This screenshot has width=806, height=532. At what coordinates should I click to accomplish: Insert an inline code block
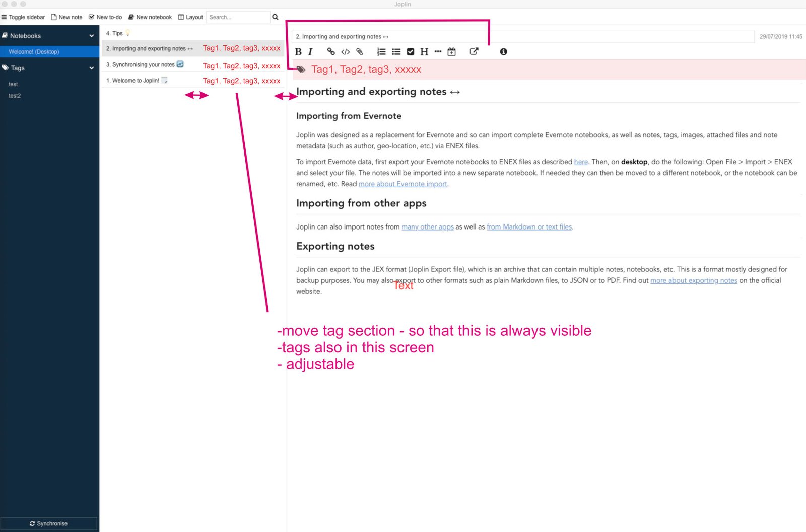tap(346, 52)
